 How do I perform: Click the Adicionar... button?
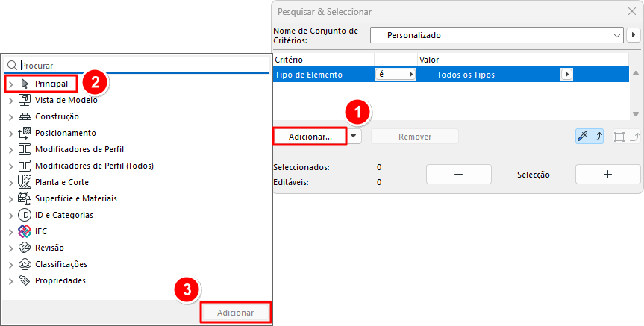coord(310,137)
